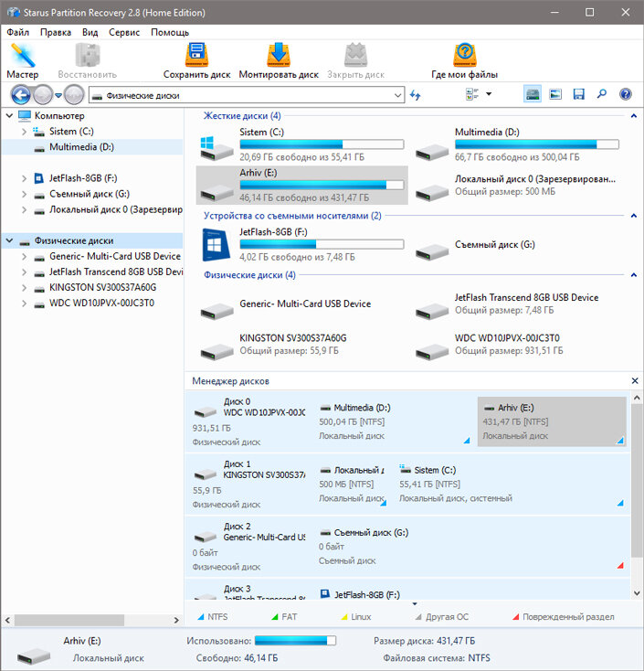Image resolution: width=644 pixels, height=671 pixels.
Task: Toggle the disk manager panel icon
Action: point(533,94)
